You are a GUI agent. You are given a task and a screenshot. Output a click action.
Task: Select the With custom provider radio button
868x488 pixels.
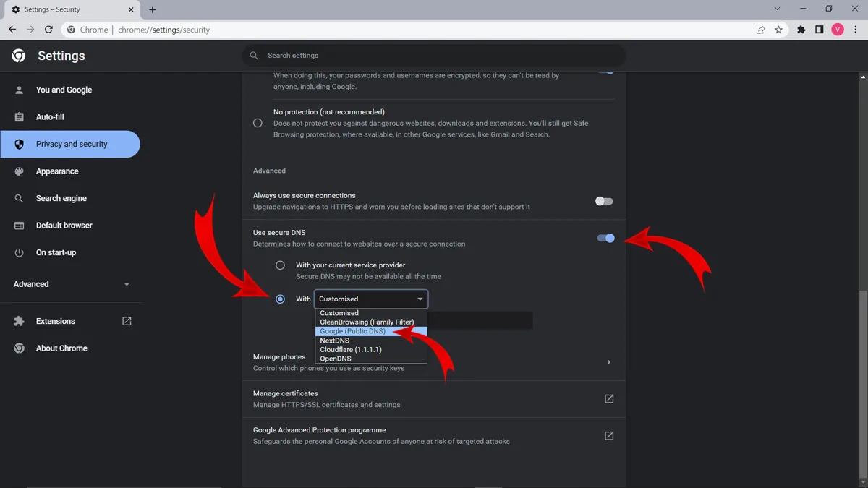[280, 299]
